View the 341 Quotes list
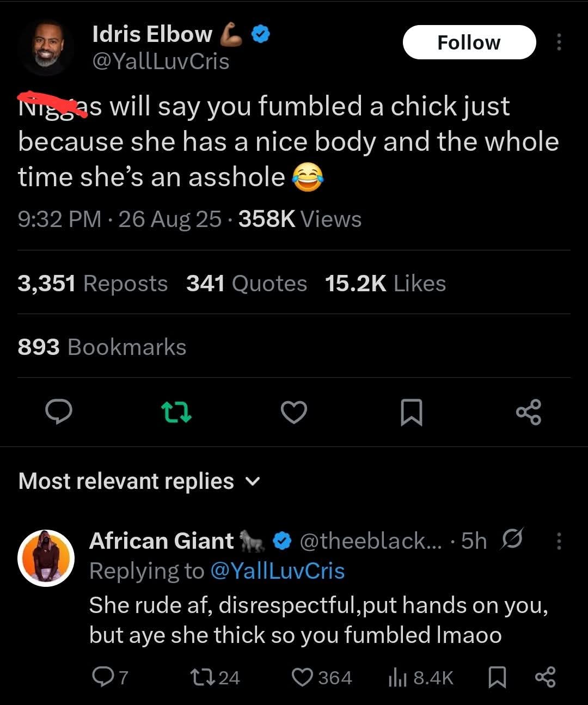Screen dimensions: 588x705 pos(247,284)
